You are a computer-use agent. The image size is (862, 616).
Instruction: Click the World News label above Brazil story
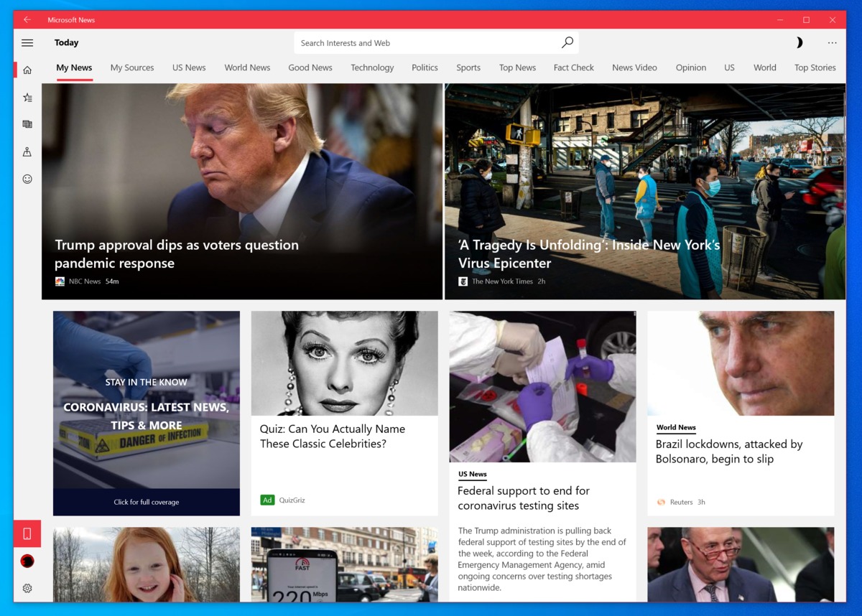676,428
